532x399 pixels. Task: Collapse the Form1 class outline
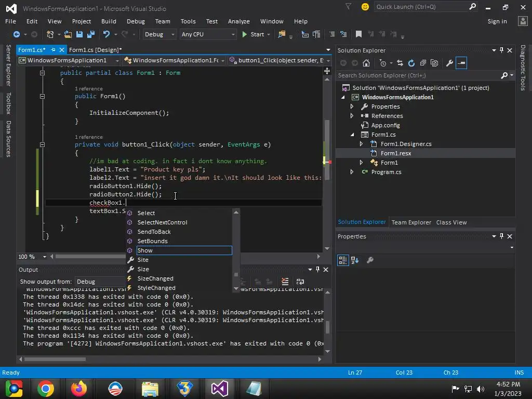click(43, 73)
